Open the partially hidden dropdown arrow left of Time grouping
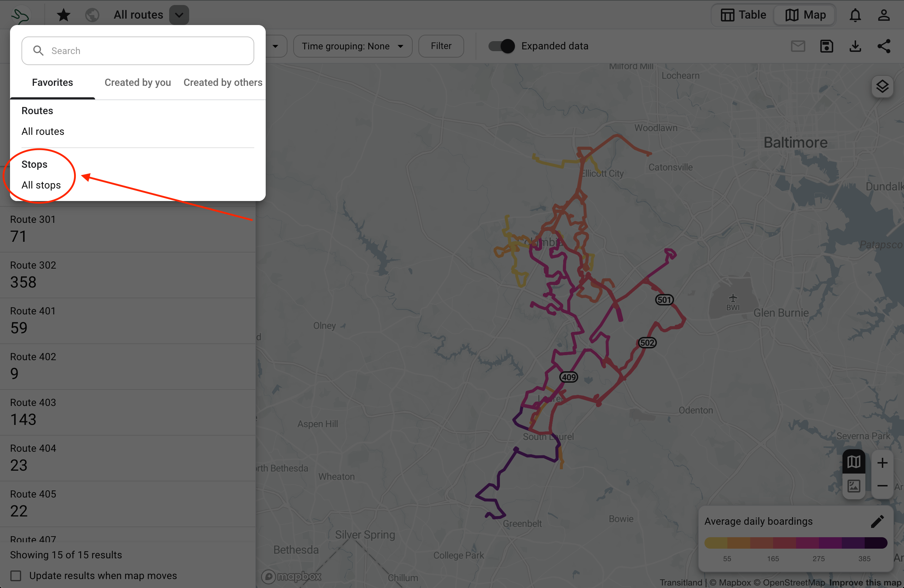This screenshot has width=904, height=588. (275, 46)
